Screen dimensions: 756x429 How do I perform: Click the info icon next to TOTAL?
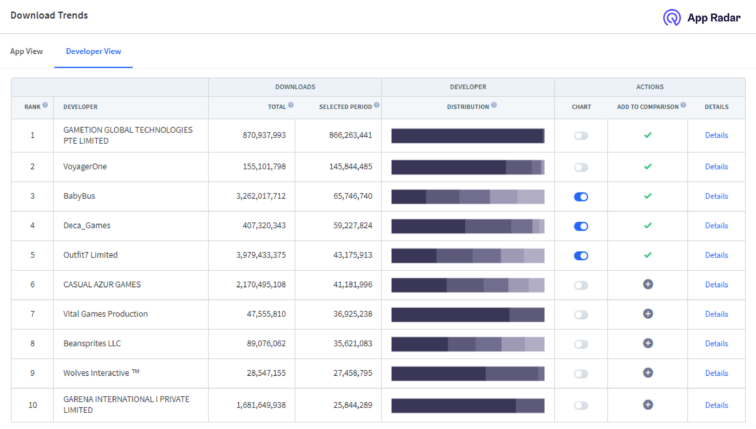coord(291,105)
